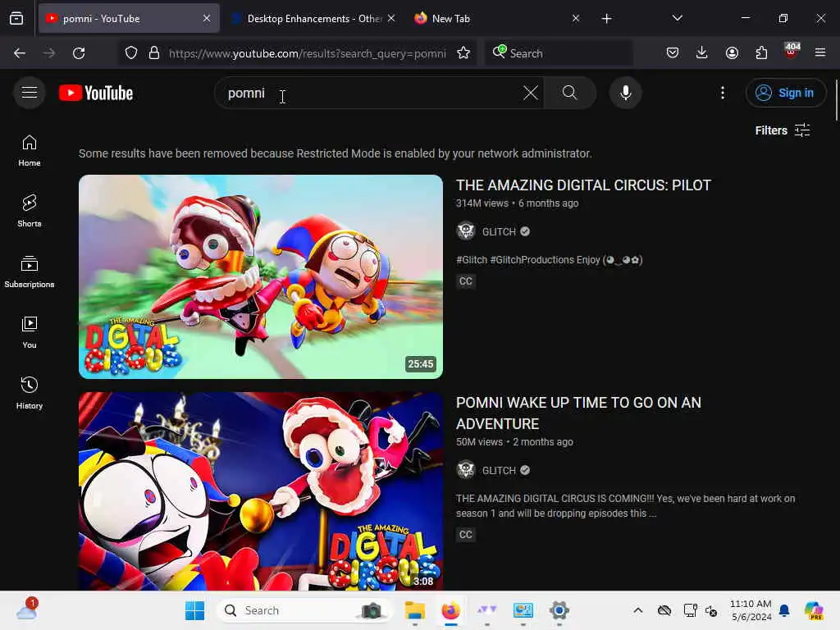Open POMNI WAKE UP TIME title link
Image resolution: width=840 pixels, height=630 pixels.
coord(578,413)
